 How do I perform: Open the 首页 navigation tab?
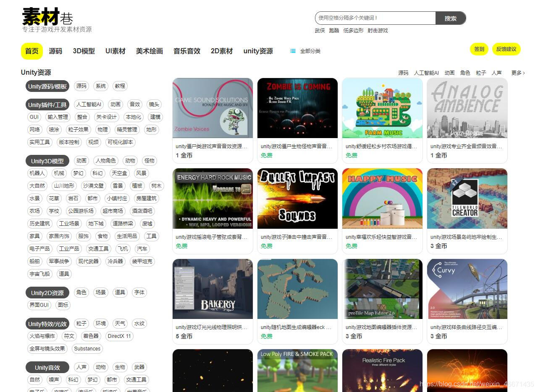(32, 51)
